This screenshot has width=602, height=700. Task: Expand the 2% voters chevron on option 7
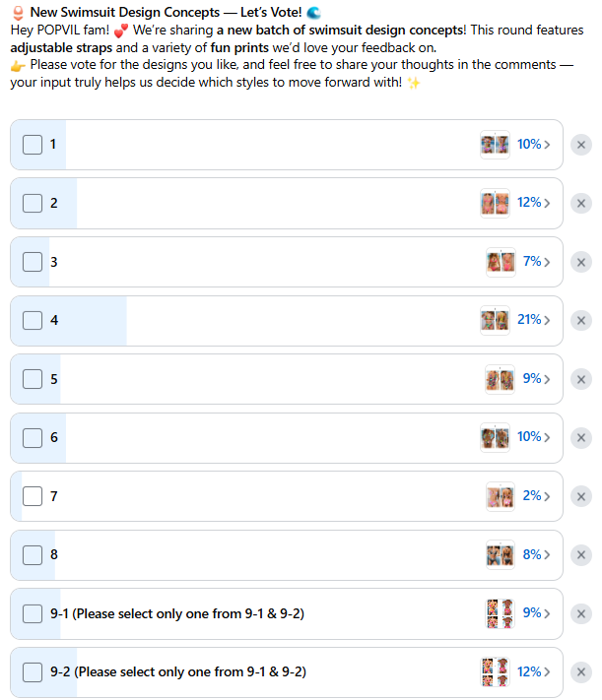[547, 496]
